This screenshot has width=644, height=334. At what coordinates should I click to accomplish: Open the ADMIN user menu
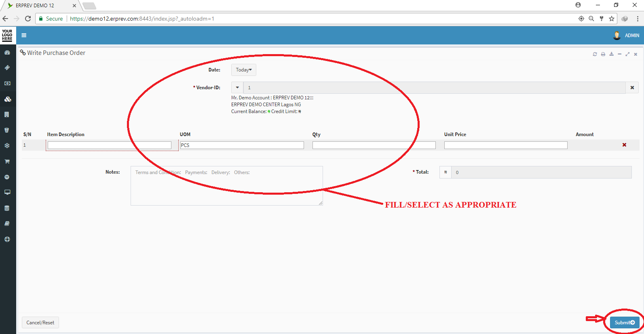pos(632,36)
